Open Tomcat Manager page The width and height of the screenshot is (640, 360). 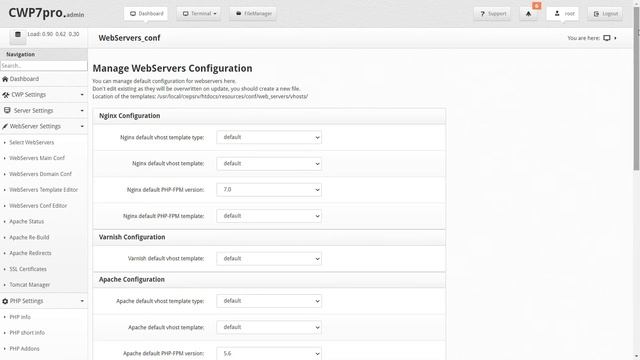(x=29, y=285)
